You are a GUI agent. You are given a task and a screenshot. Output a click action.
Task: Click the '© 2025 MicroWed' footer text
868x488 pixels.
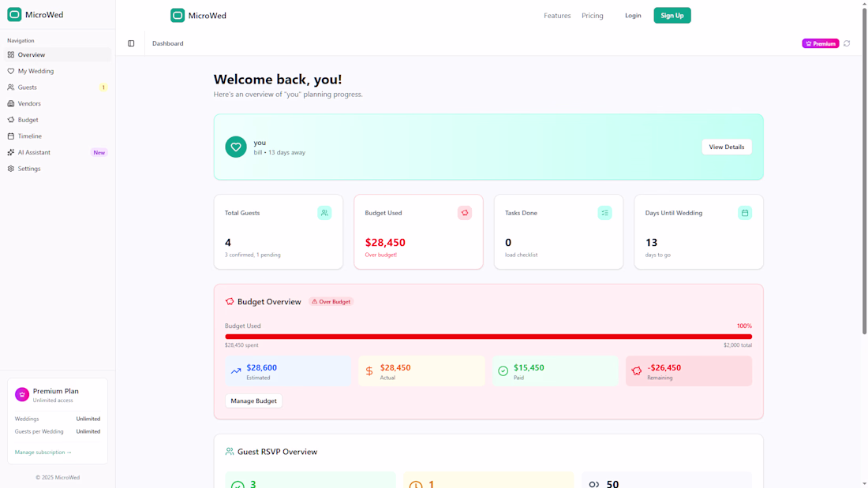(x=58, y=478)
